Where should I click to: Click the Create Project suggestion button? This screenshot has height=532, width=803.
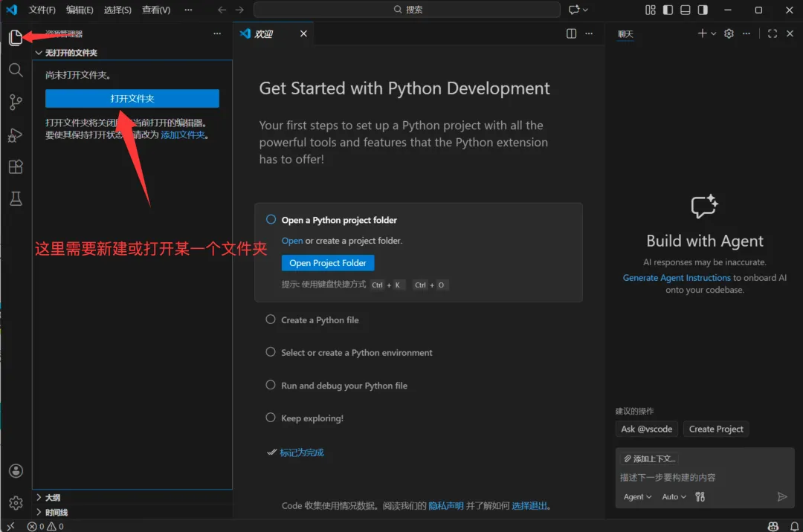point(716,429)
